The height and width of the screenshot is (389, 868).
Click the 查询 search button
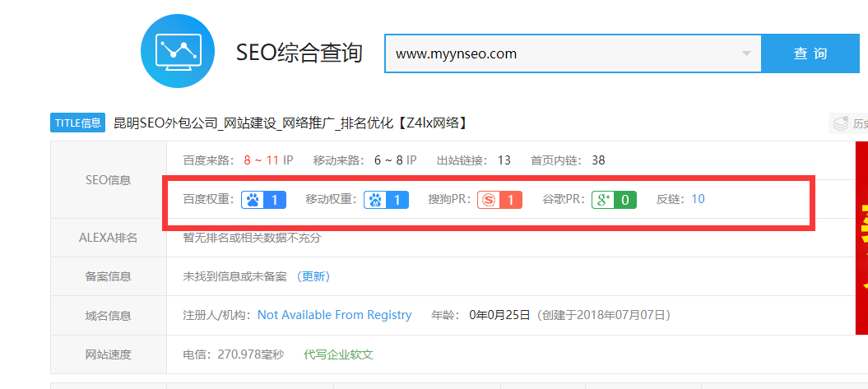(810, 53)
